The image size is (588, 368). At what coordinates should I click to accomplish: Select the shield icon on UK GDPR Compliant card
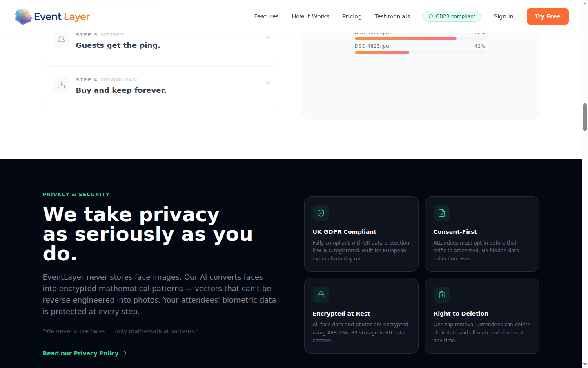coord(321,213)
